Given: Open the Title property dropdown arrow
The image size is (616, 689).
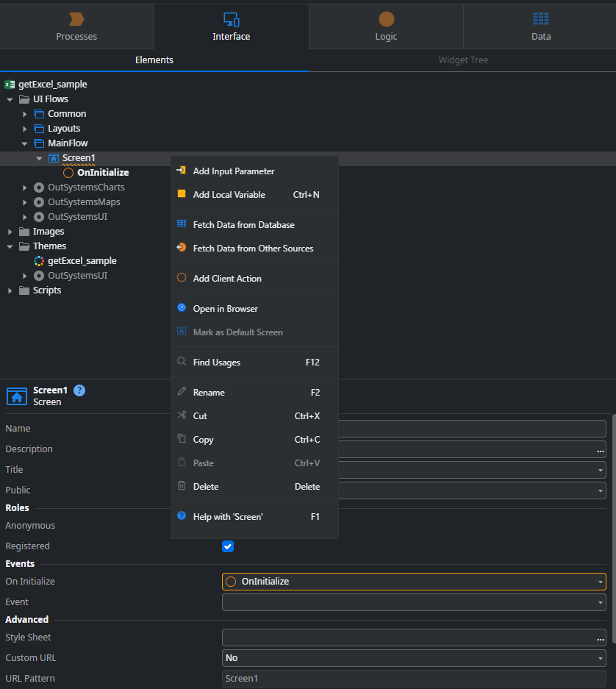Looking at the screenshot, I should 600,470.
